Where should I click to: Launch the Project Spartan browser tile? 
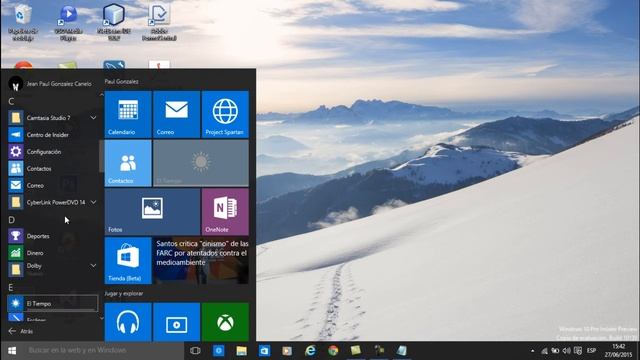point(225,114)
